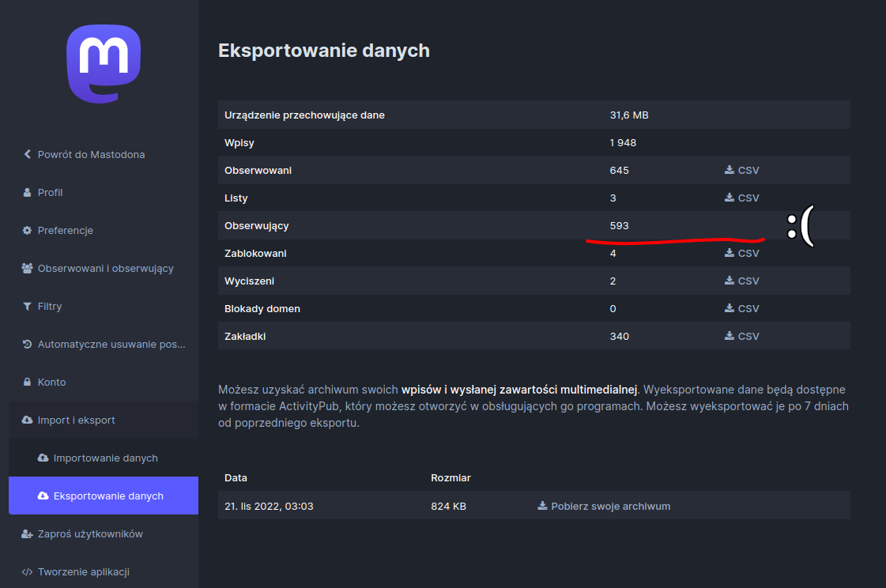Download CSV for Blokady domen
This screenshot has height=588, width=886.
(741, 309)
